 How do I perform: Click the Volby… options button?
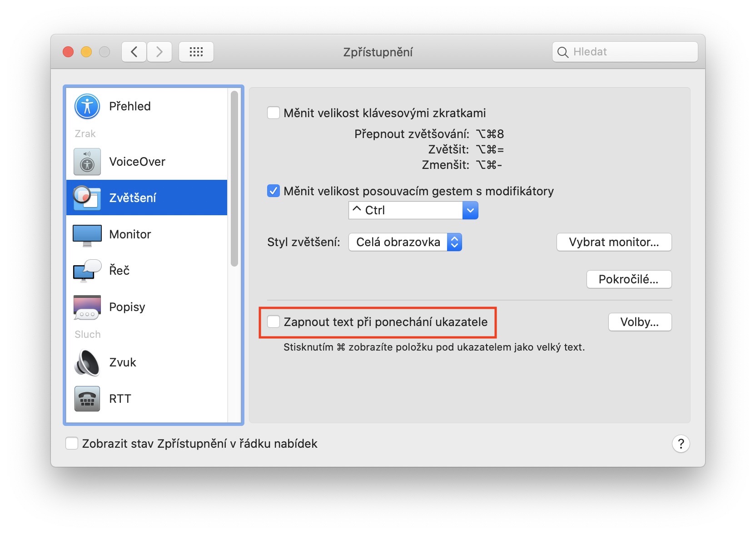coord(640,322)
